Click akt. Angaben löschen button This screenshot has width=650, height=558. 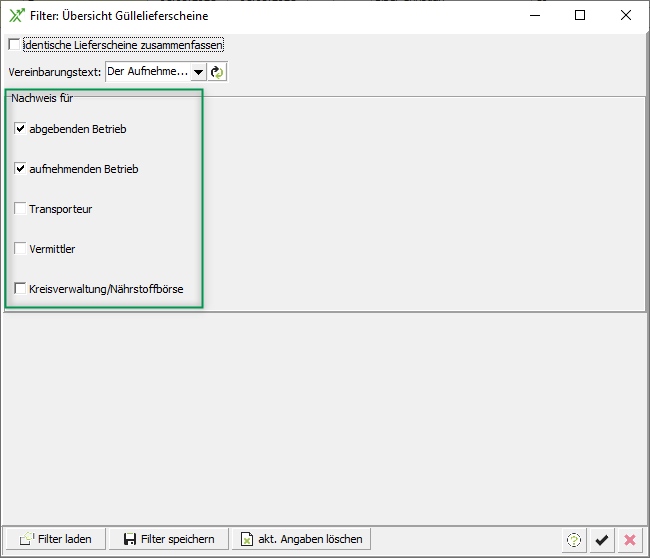(x=301, y=539)
